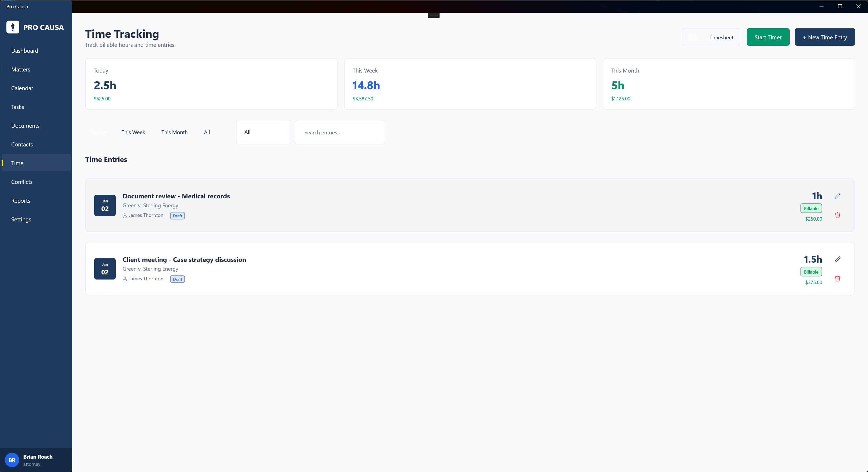The width and height of the screenshot is (868, 472).
Task: Create a New Time Entry
Action: (x=824, y=37)
